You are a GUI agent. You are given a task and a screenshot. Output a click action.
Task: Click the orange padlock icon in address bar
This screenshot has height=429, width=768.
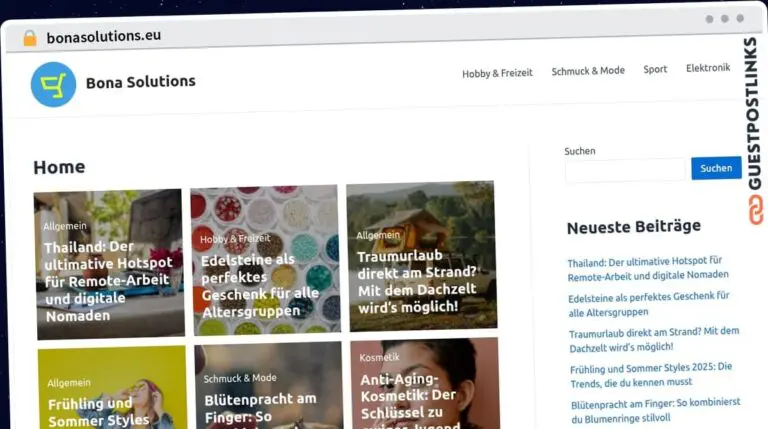pos(30,38)
